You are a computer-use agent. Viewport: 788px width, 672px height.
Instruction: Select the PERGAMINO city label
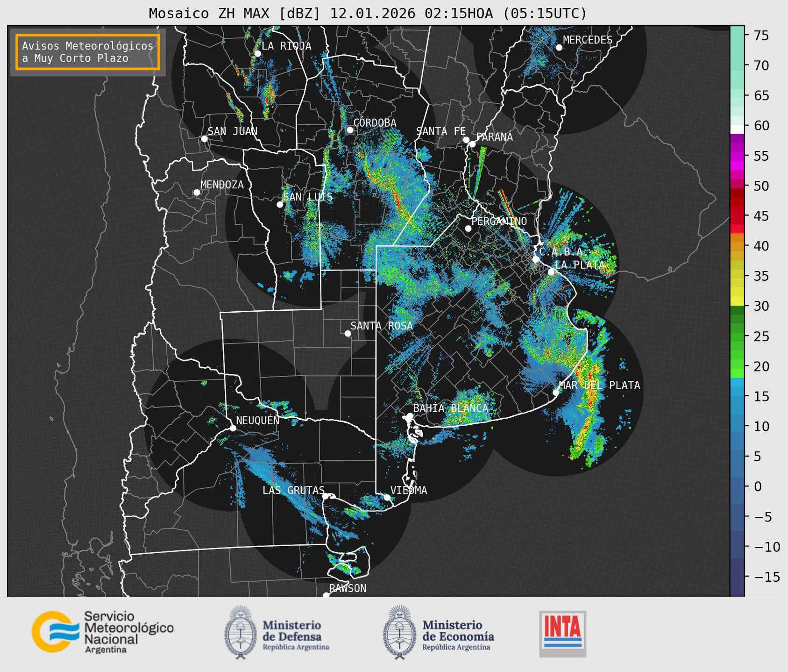tap(499, 221)
